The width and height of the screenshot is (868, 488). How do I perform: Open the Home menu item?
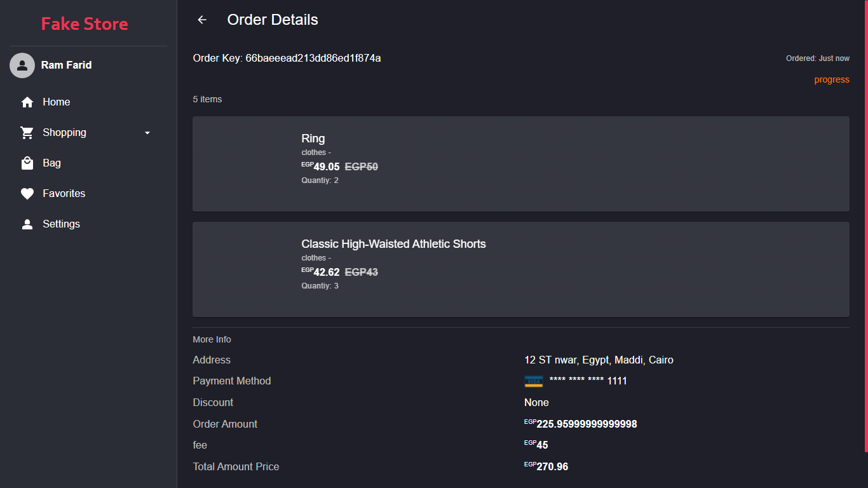(57, 102)
